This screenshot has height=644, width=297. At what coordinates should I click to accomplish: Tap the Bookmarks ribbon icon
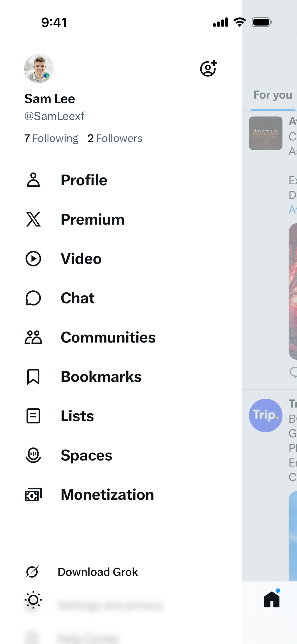(x=33, y=376)
